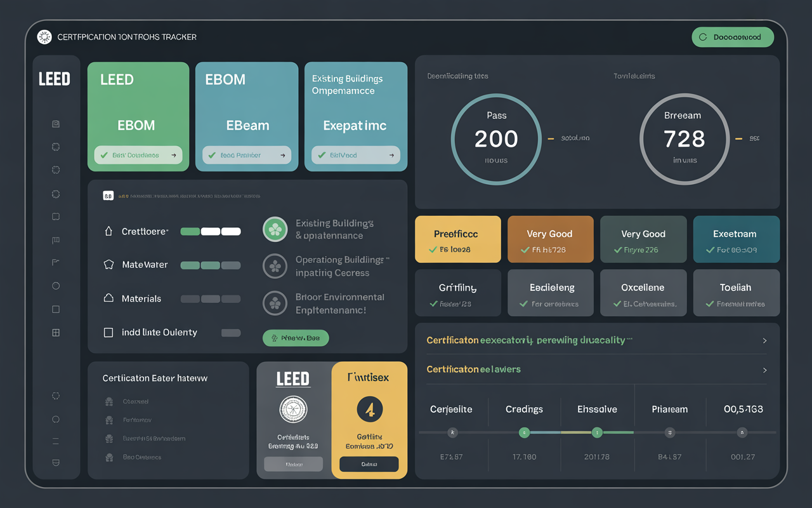This screenshot has width=812, height=508.
Task: Click the home icon beside Crettioere
Action: pyautogui.click(x=108, y=232)
